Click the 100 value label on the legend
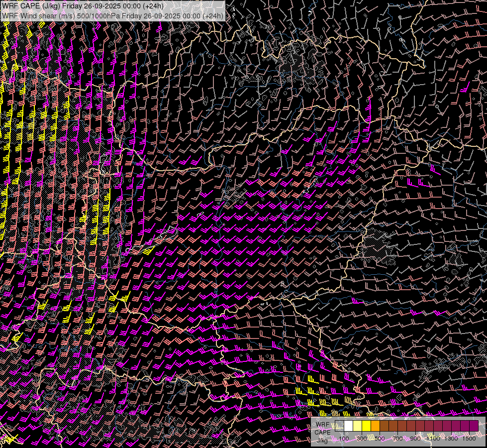The height and width of the screenshot is (448, 487). point(344,439)
